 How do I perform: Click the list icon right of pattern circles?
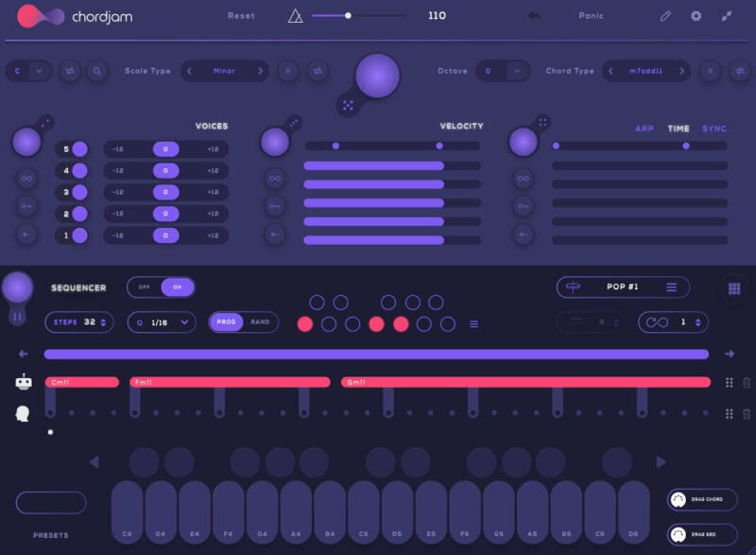474,324
